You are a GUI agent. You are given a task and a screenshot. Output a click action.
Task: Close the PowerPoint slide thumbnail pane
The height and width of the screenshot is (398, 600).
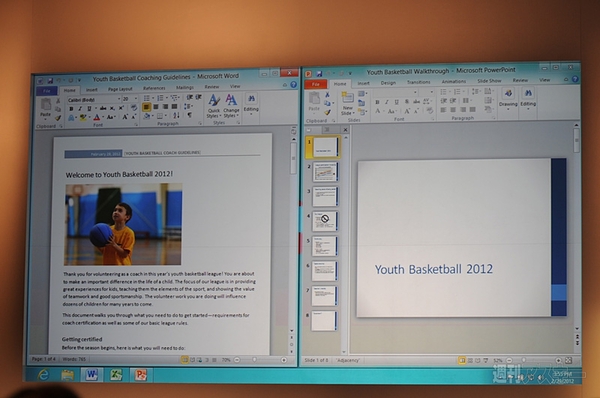[345, 130]
